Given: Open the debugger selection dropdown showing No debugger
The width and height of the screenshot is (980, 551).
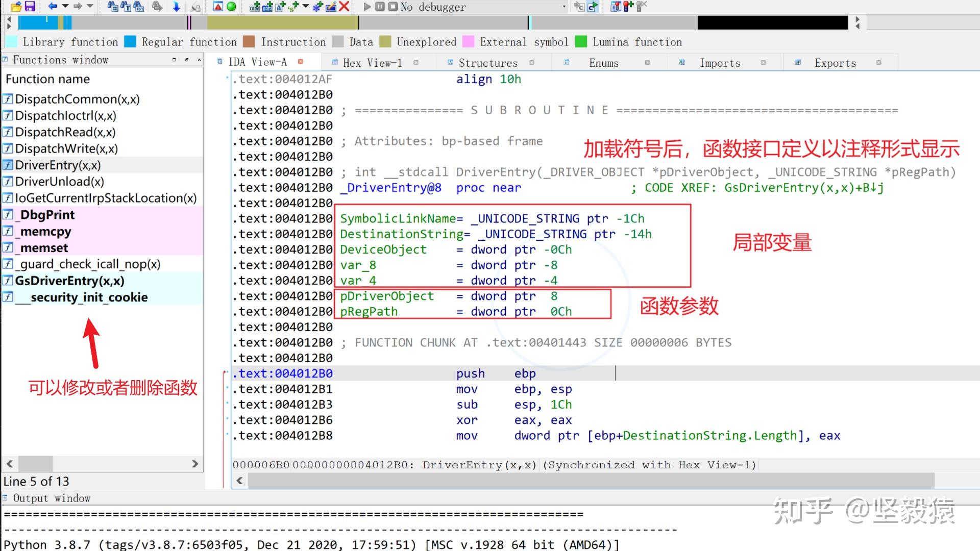Looking at the screenshot, I should pos(564,7).
